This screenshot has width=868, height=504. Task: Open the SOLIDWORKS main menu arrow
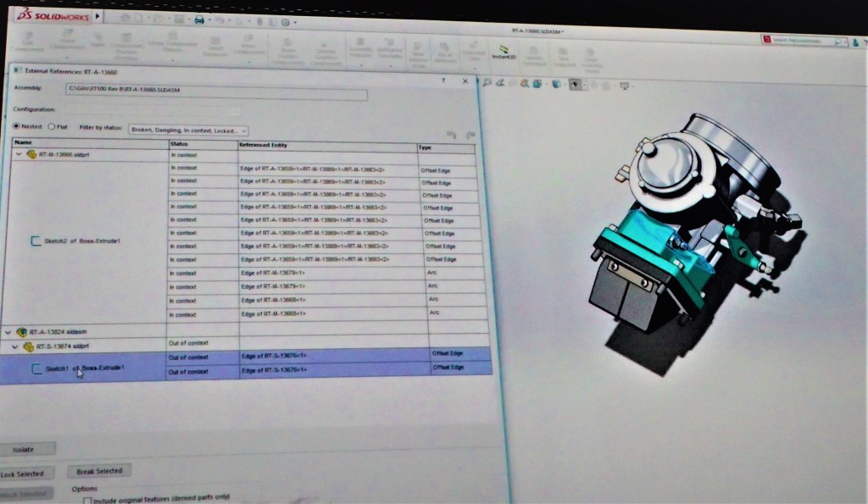click(97, 15)
